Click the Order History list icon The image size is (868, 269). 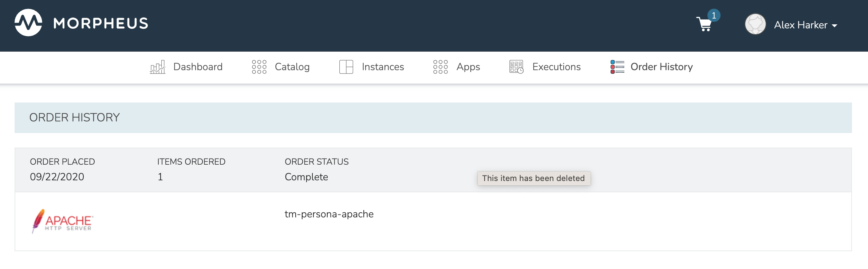point(617,67)
